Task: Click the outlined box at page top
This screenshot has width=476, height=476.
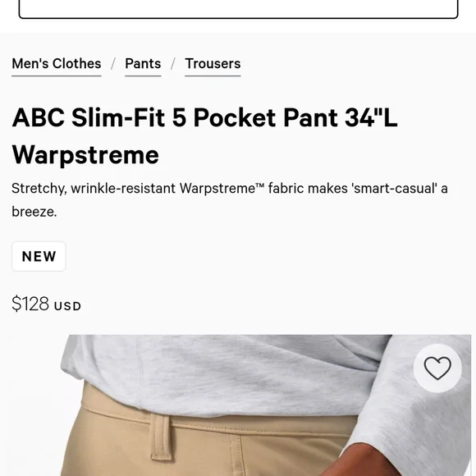Action: coord(238,9)
